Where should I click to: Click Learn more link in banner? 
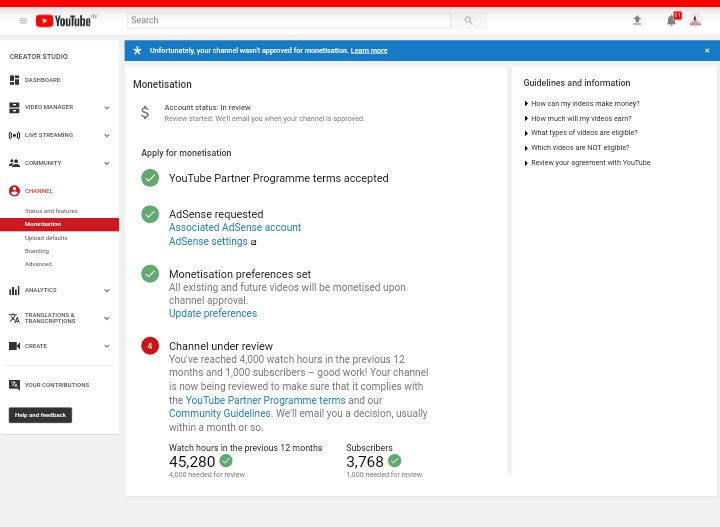tap(369, 50)
